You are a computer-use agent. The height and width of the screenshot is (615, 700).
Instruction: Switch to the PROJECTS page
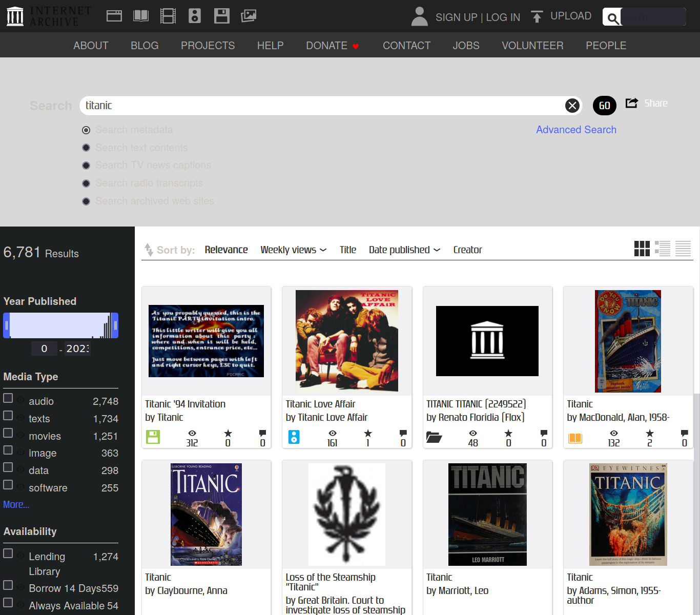(208, 45)
